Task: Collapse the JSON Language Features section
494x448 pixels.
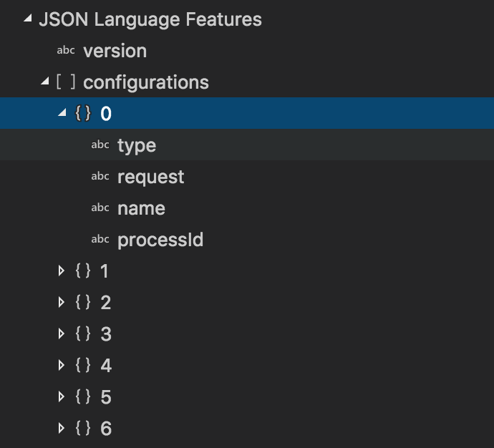Action: coord(28,19)
